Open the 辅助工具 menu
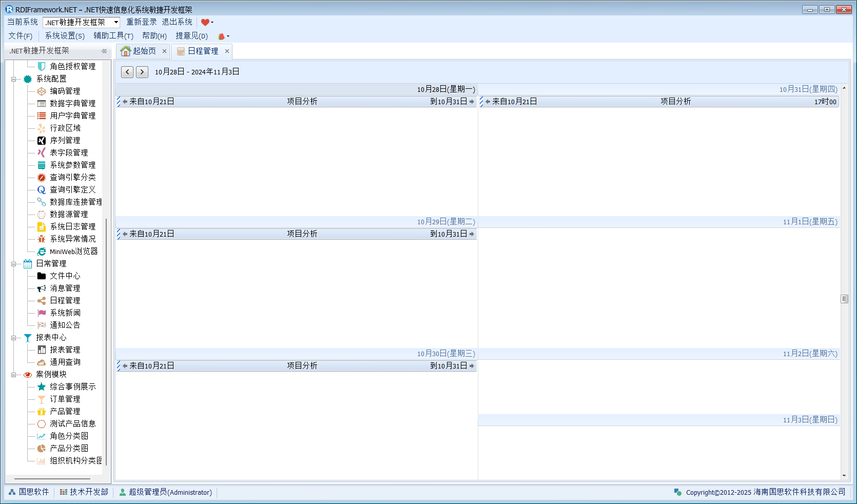This screenshot has height=504, width=857. [113, 36]
